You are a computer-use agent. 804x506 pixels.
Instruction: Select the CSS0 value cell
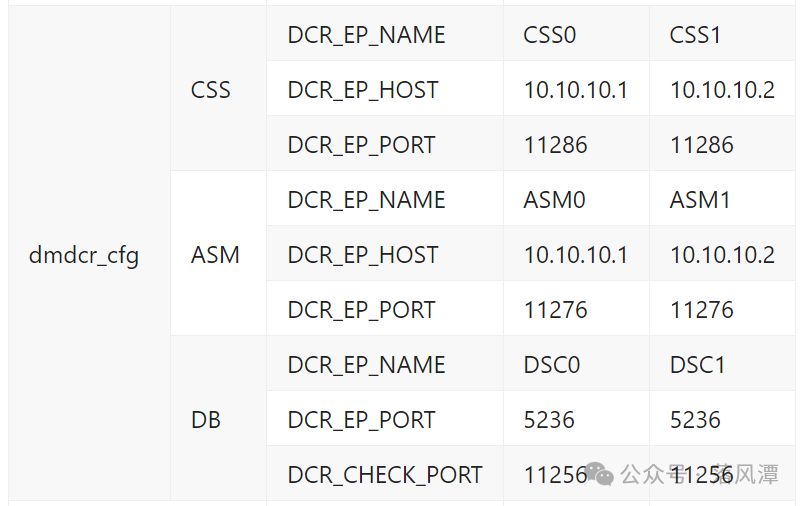[x=576, y=33]
